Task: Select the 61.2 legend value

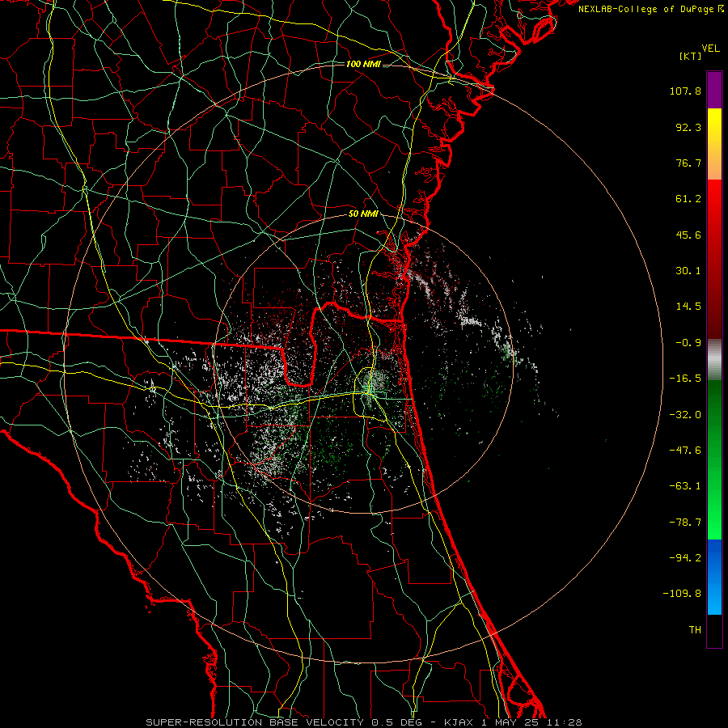Action: pos(688,199)
